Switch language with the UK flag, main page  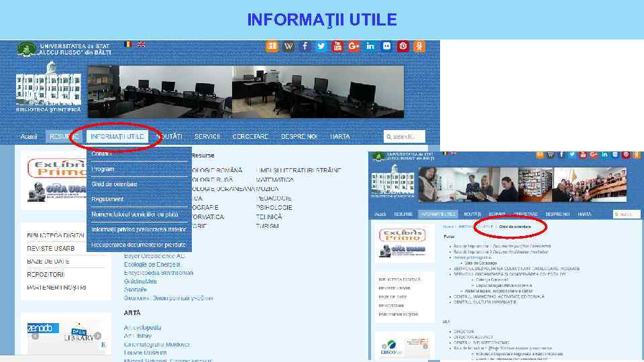[x=141, y=44]
